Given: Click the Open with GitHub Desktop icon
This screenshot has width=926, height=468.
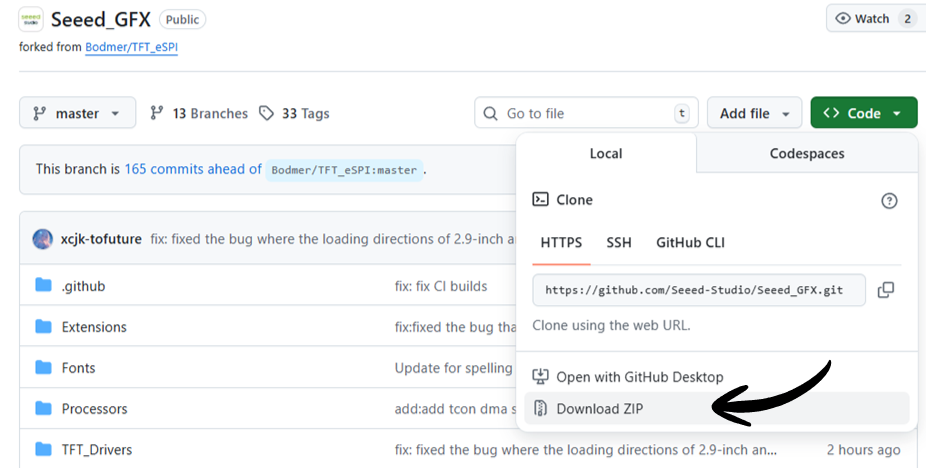Looking at the screenshot, I should 541,377.
